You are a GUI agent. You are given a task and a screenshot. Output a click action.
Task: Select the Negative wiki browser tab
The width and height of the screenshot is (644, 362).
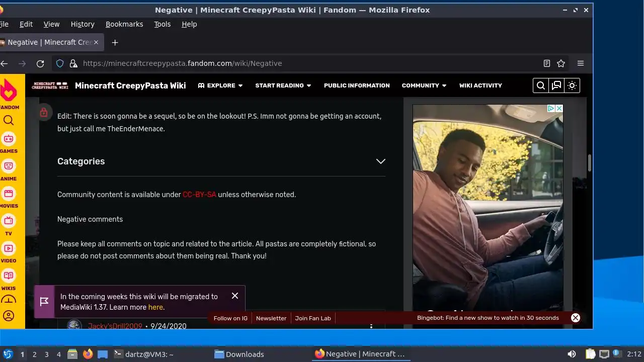click(x=49, y=42)
